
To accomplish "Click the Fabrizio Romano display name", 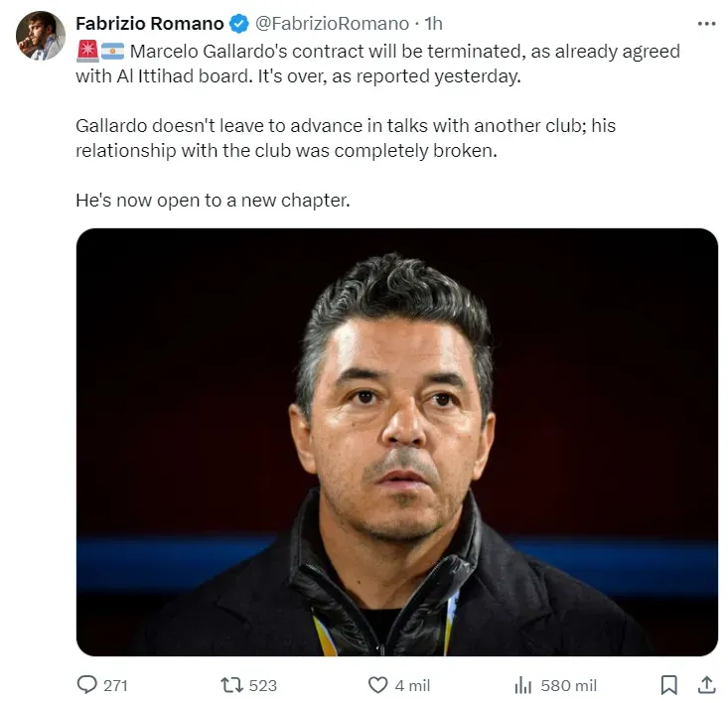I will click(x=150, y=23).
